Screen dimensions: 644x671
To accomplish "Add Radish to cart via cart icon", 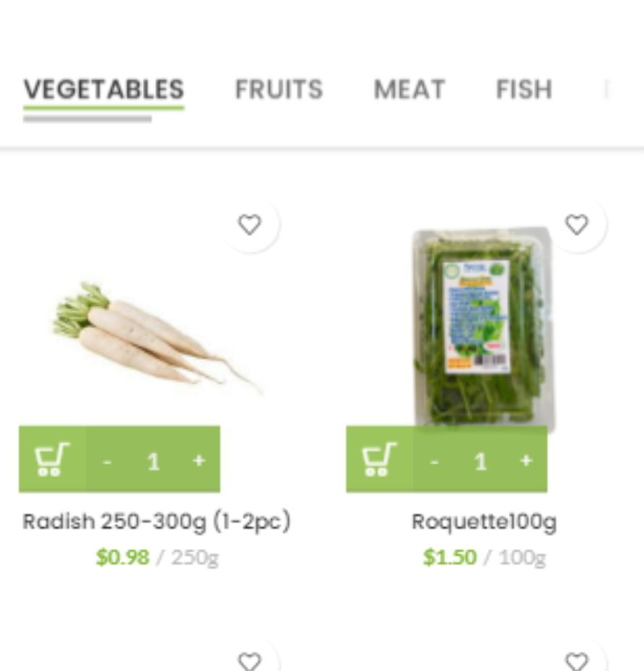I will point(52,460).
